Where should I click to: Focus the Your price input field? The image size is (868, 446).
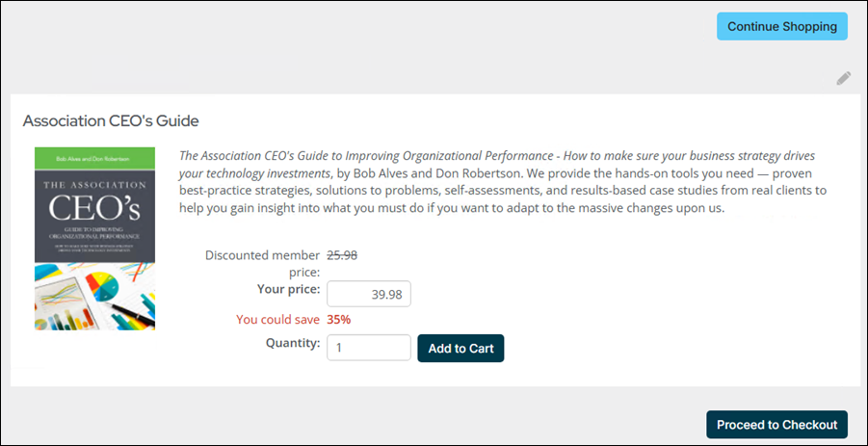pos(369,294)
